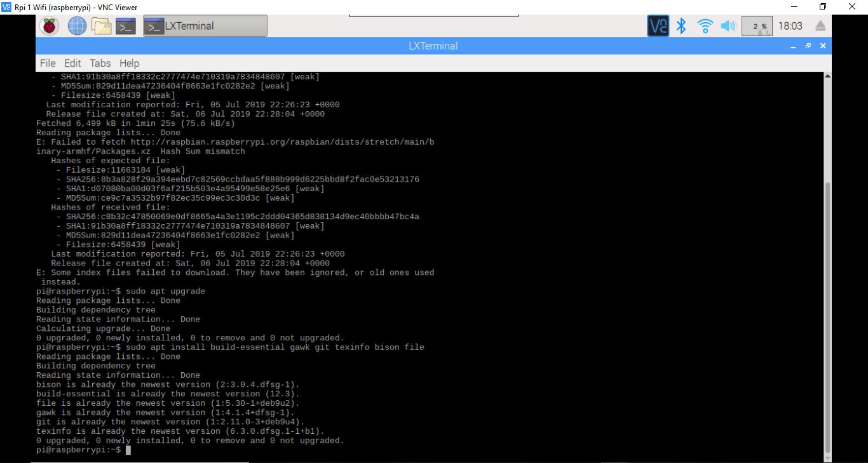Maximize the LXTerminal window
Viewport: 868px width, 463px height.
tap(808, 46)
